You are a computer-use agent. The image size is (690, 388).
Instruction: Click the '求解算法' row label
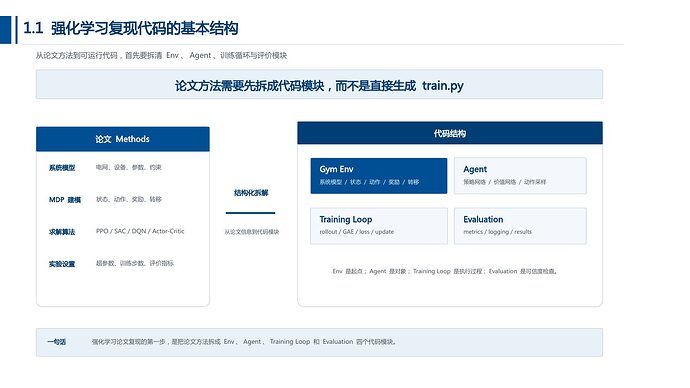pyautogui.click(x=62, y=232)
